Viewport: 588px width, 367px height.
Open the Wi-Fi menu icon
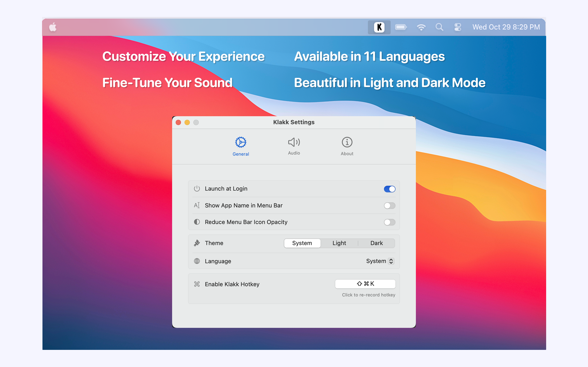point(421,27)
